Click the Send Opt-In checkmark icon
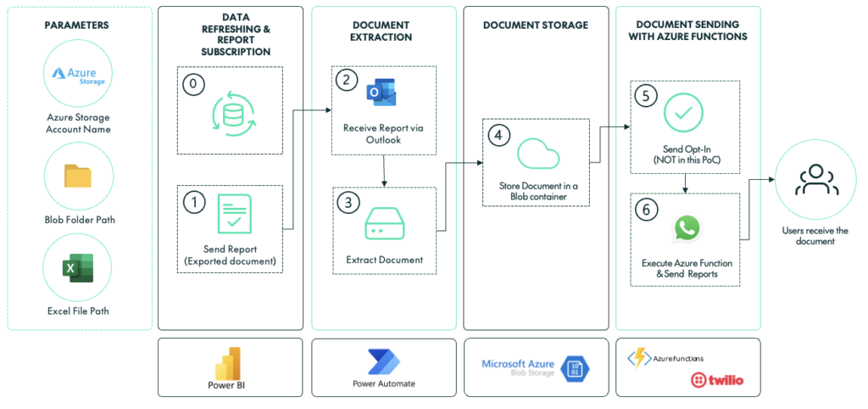This screenshot has width=868, height=409. point(684,113)
